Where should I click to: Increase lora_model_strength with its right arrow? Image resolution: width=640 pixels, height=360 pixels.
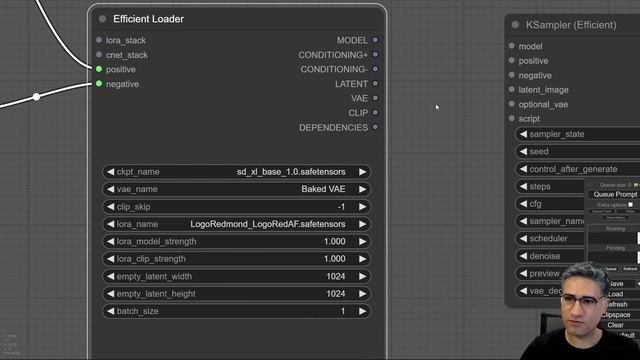[x=362, y=242]
